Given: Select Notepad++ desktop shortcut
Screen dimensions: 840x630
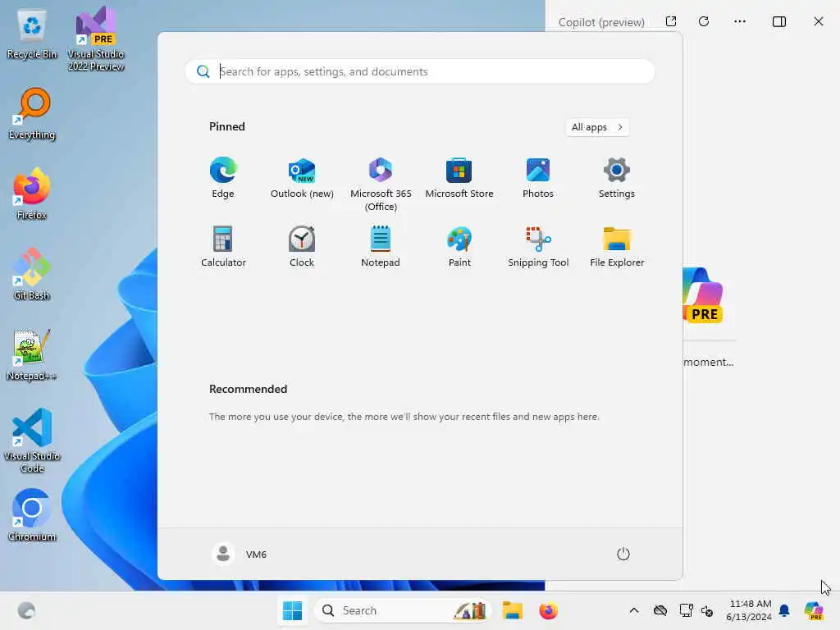Looking at the screenshot, I should (x=32, y=355).
